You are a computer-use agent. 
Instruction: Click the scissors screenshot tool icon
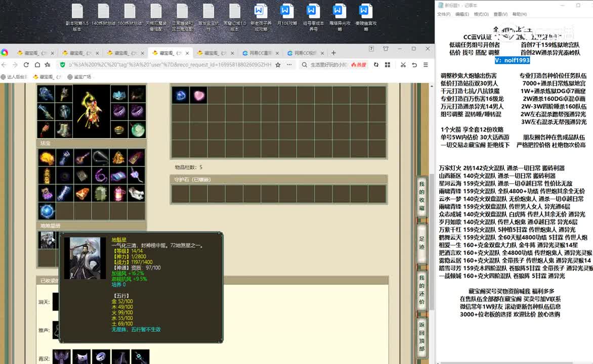click(x=403, y=65)
